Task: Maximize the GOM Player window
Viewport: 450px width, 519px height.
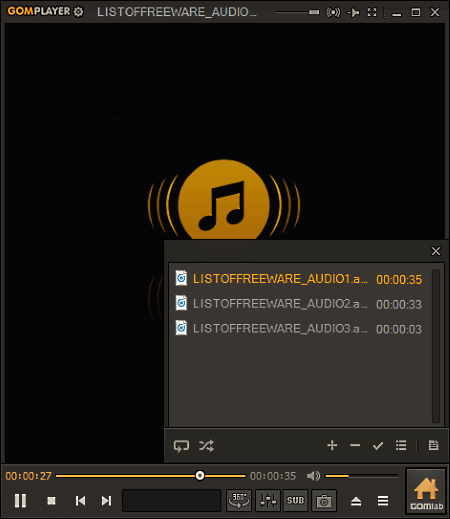Action: click(416, 12)
